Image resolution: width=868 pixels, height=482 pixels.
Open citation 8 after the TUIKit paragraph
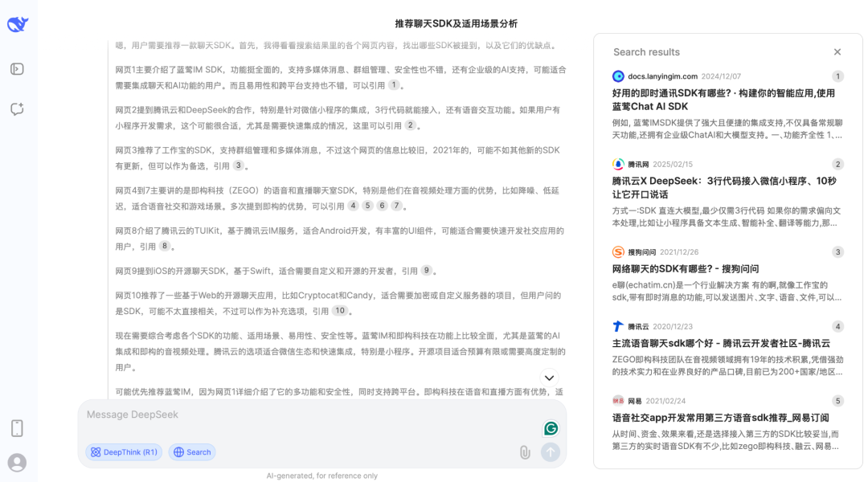[x=165, y=246]
